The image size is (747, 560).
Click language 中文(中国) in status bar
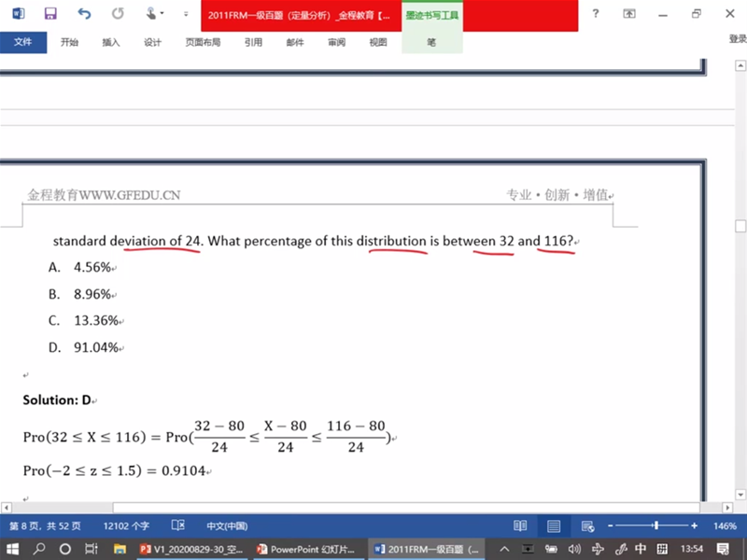click(x=227, y=526)
